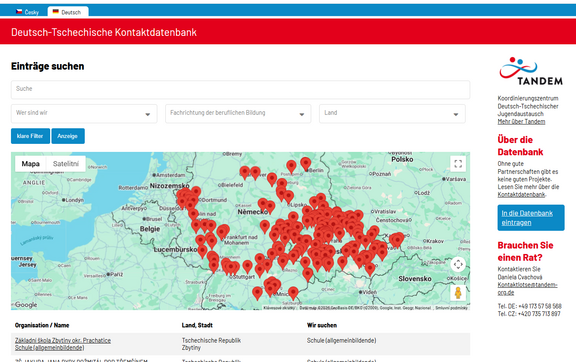
Task: Click the TANDEM logo
Action: pos(531,72)
